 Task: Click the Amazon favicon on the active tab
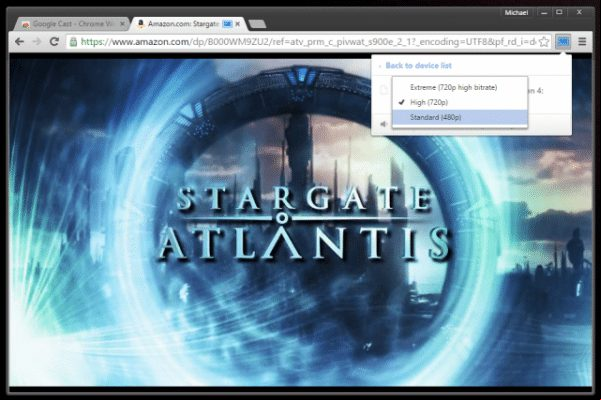[141, 24]
